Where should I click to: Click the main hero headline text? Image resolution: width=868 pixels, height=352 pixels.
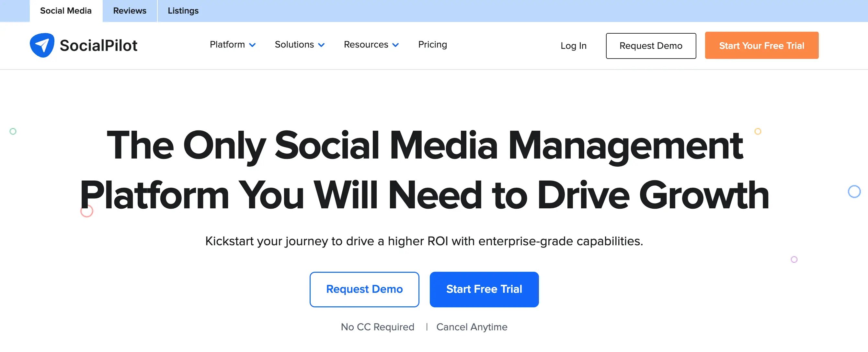tap(425, 170)
